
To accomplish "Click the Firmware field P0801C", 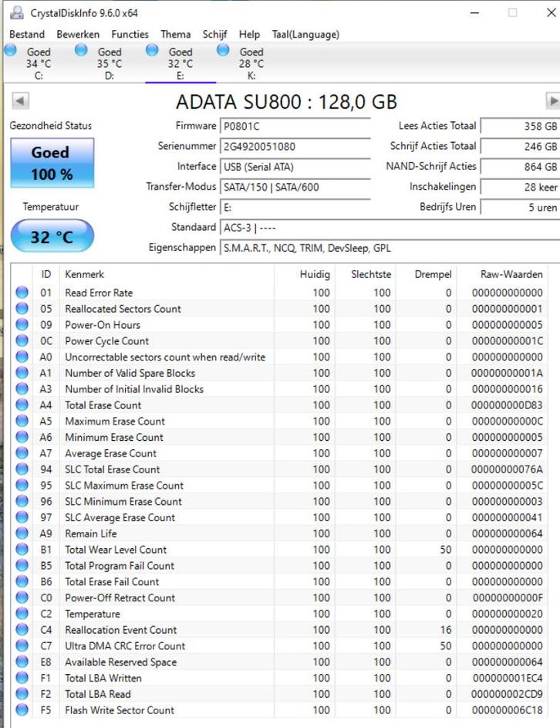I will [295, 127].
